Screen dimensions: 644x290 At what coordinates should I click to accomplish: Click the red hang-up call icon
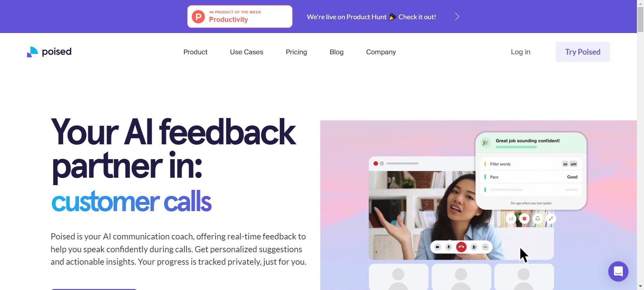click(x=461, y=247)
